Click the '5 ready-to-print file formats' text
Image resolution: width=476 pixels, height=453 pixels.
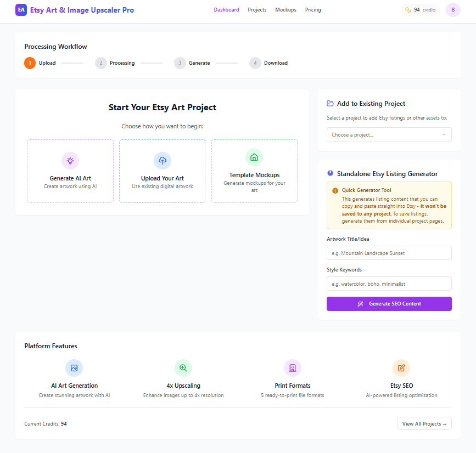(x=292, y=395)
